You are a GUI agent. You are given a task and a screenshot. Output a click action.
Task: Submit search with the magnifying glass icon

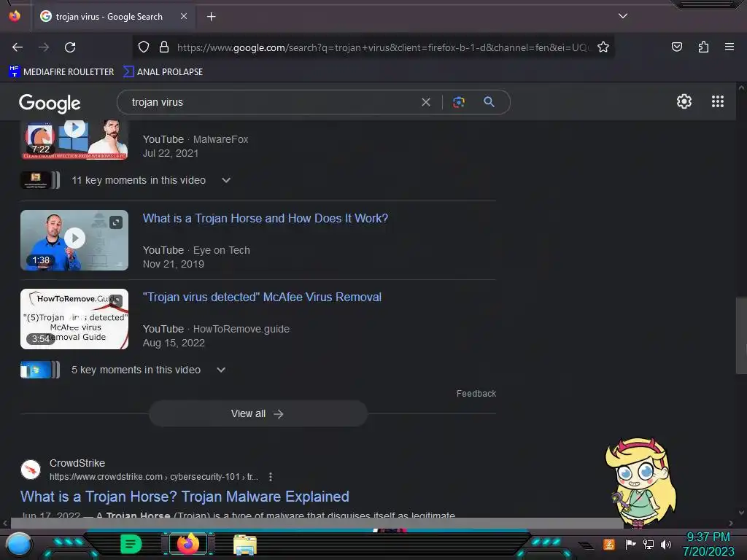489,101
